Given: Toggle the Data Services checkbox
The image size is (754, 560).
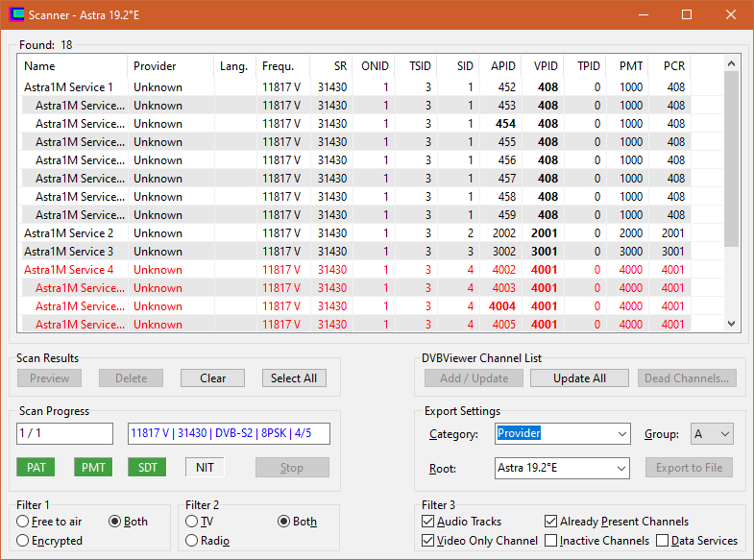Looking at the screenshot, I should click(663, 541).
